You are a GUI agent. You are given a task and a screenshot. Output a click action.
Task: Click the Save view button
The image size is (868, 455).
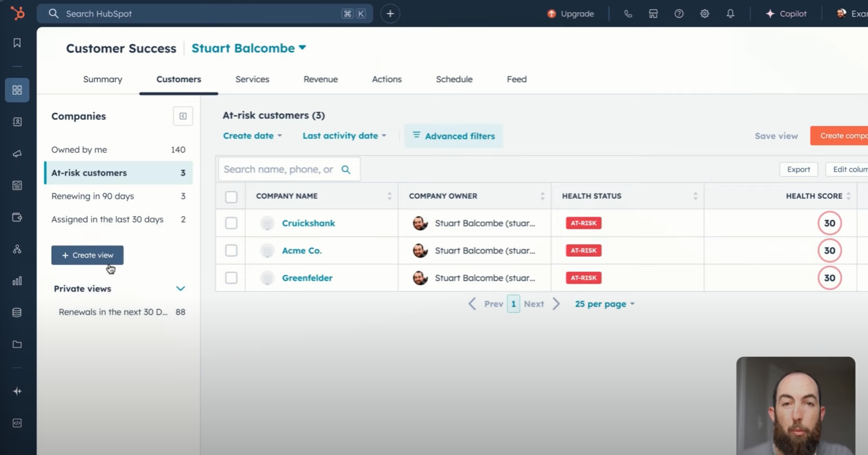(776, 136)
